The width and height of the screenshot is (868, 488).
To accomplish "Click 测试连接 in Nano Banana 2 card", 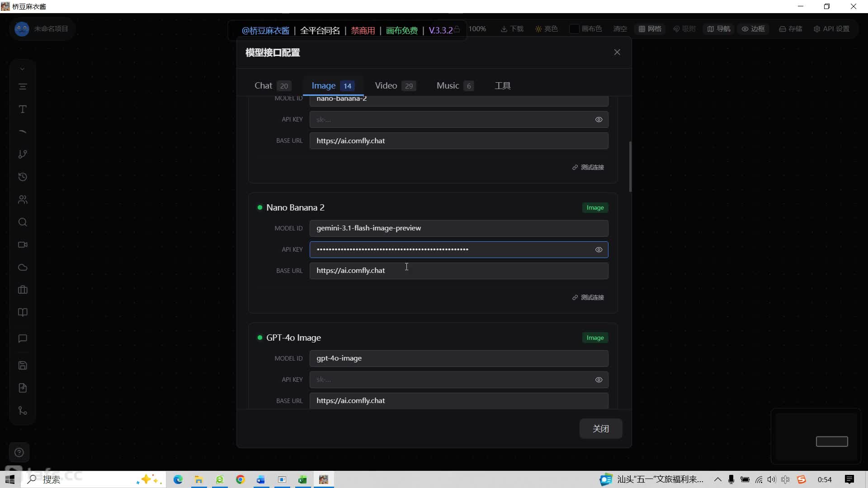I will tap(588, 298).
